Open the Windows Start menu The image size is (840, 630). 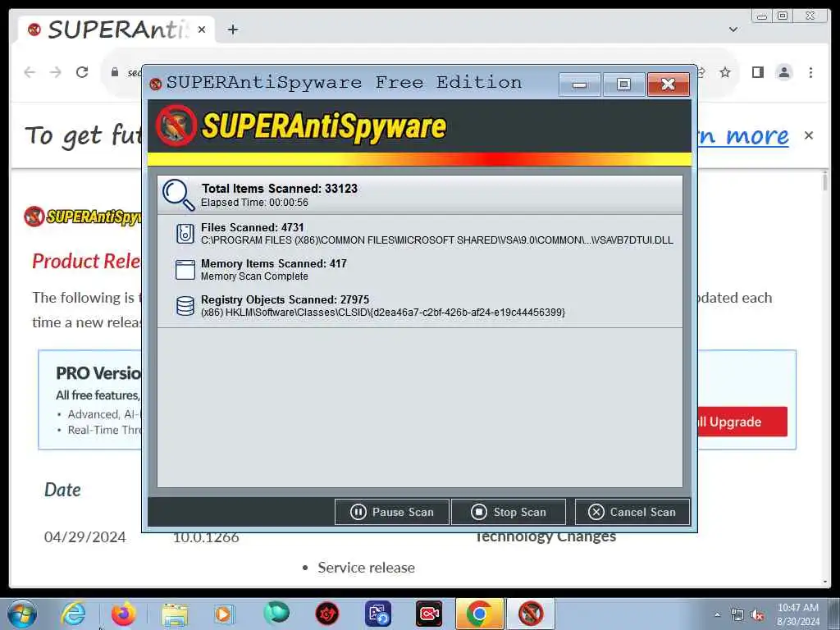click(22, 614)
